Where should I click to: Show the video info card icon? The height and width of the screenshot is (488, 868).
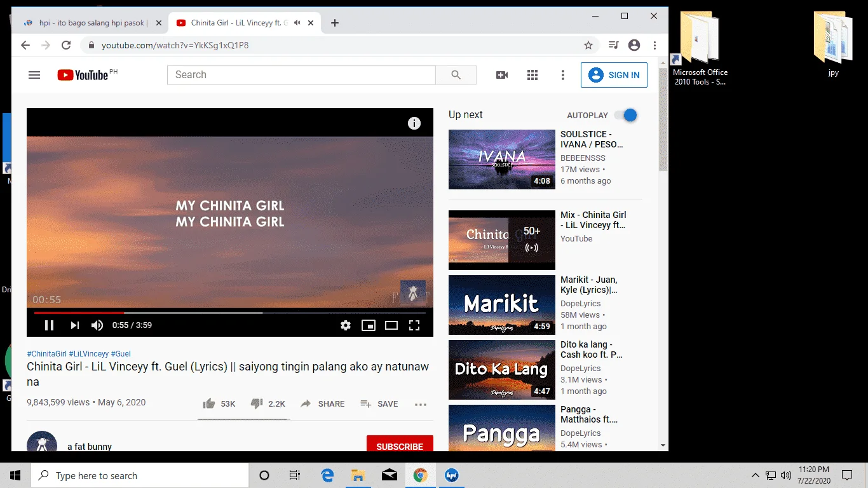[414, 123]
